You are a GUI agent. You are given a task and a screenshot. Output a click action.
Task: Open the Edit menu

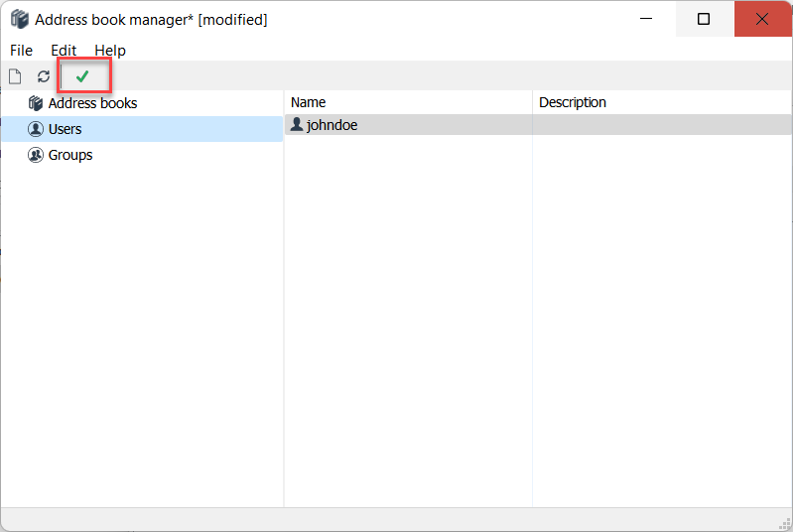click(x=64, y=51)
